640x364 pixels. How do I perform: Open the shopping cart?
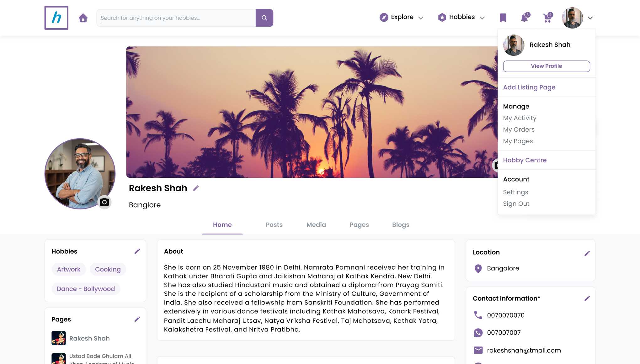tap(547, 18)
